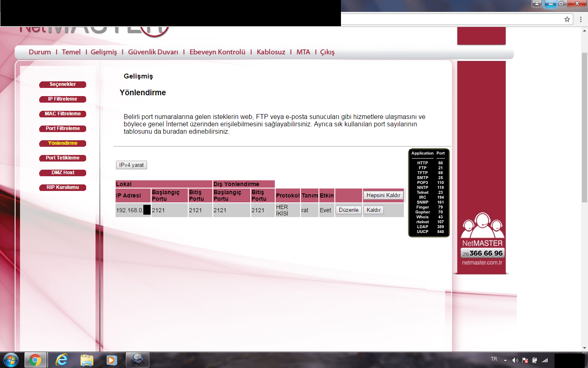Edit the rat rule with Düzenle
Viewport: 588px width, 368px height.
click(349, 210)
